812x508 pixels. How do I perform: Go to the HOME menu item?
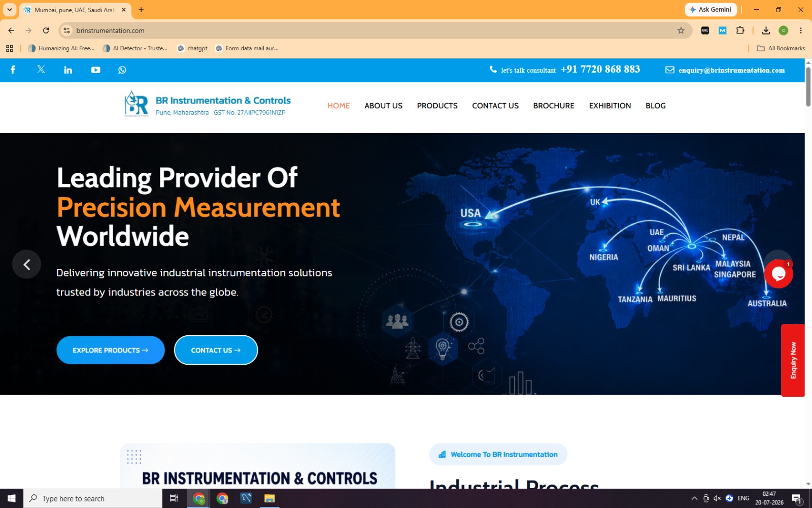coord(339,106)
